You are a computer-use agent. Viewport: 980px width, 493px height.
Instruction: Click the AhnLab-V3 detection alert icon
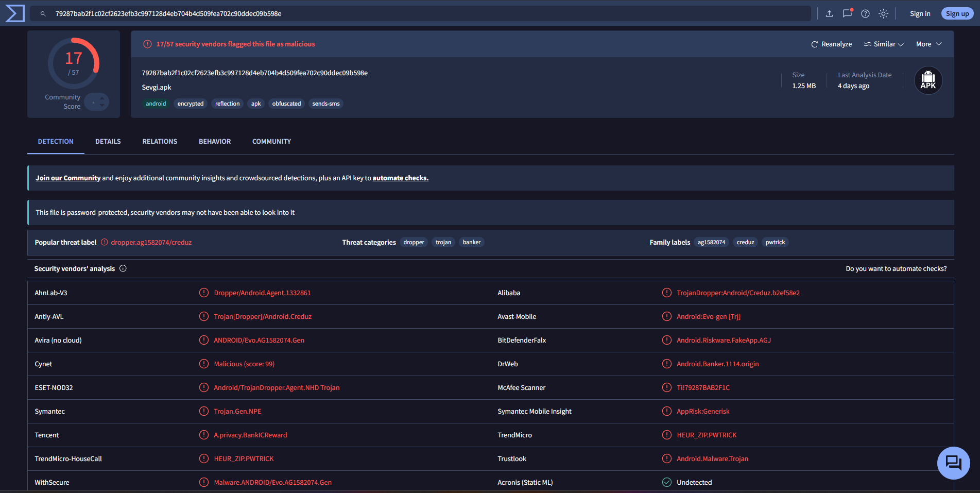point(204,293)
